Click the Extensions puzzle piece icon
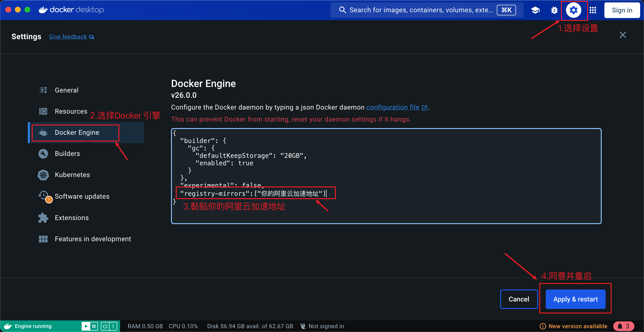This screenshot has width=644, height=332. click(x=43, y=218)
